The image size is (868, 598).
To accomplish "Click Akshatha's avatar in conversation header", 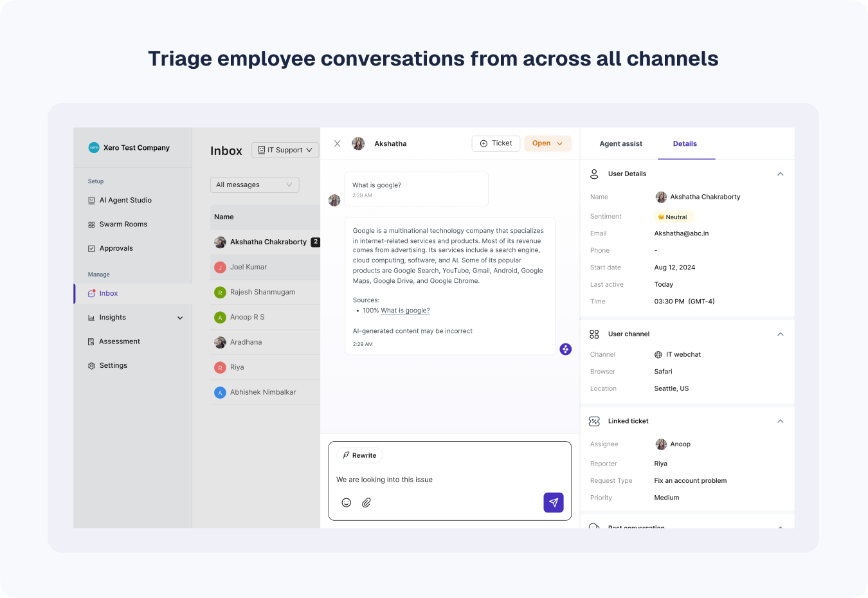I will (x=358, y=143).
